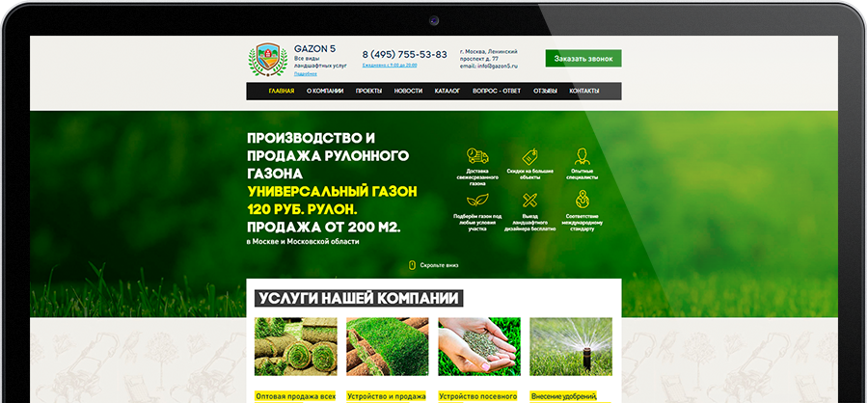Click the Соответствие международному стандарту caption
The width and height of the screenshot is (868, 403).
[x=582, y=222]
